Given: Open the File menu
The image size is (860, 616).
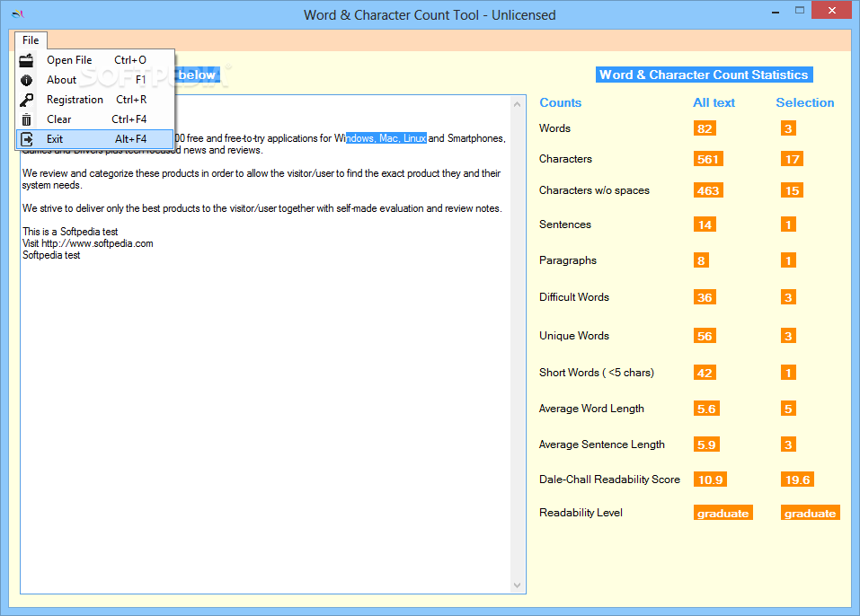Looking at the screenshot, I should 31,40.
